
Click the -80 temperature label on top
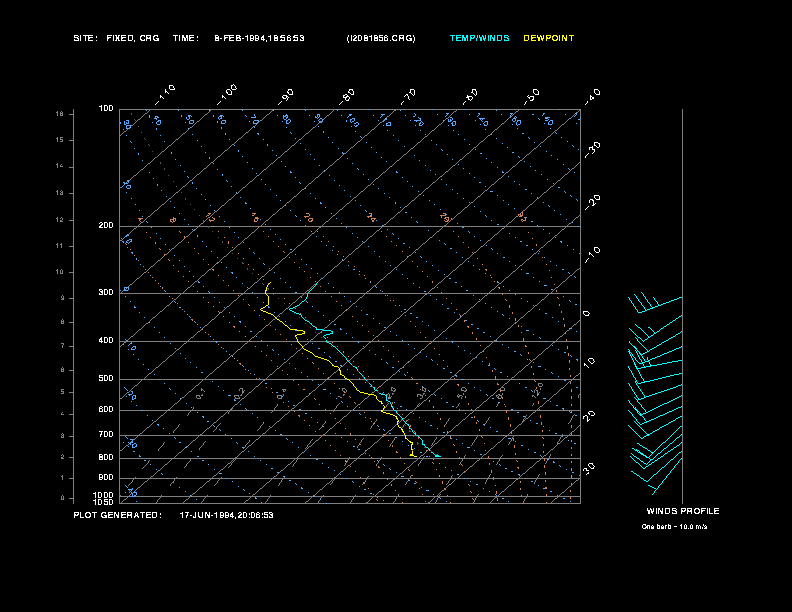point(346,97)
